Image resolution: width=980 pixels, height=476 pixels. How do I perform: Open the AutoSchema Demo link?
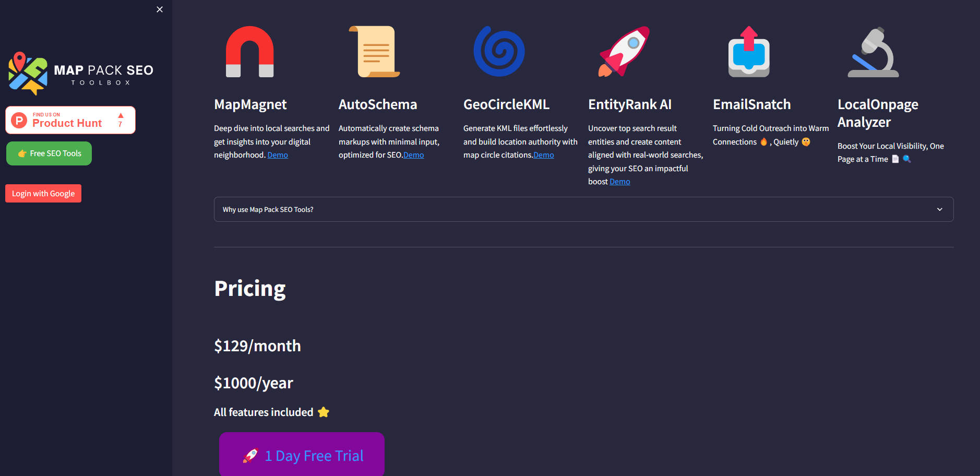413,155
